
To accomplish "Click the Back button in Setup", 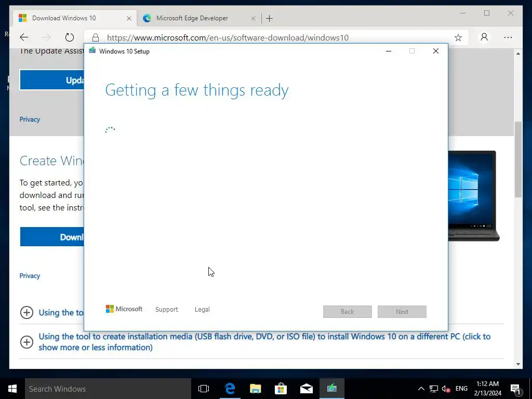I will click(348, 312).
